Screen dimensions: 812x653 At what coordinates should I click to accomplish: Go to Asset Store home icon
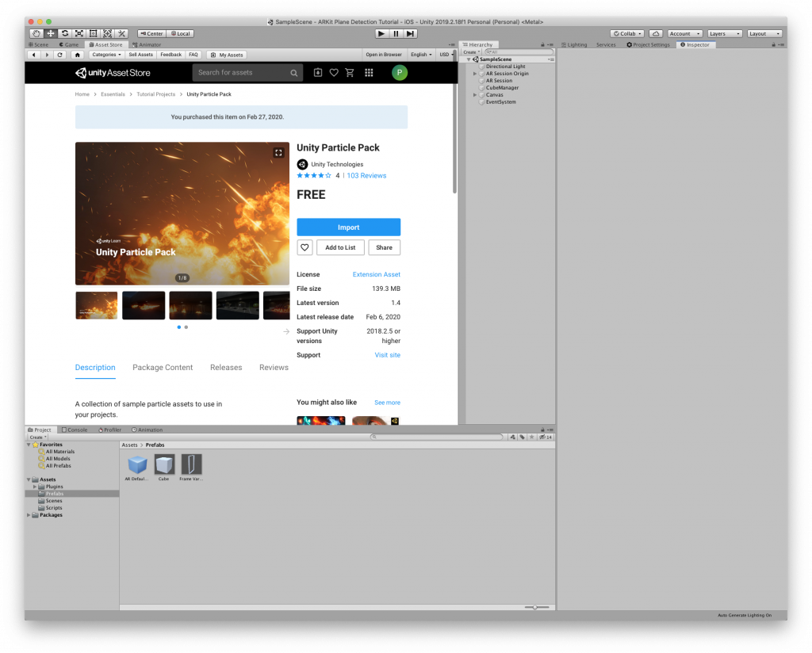coord(78,55)
